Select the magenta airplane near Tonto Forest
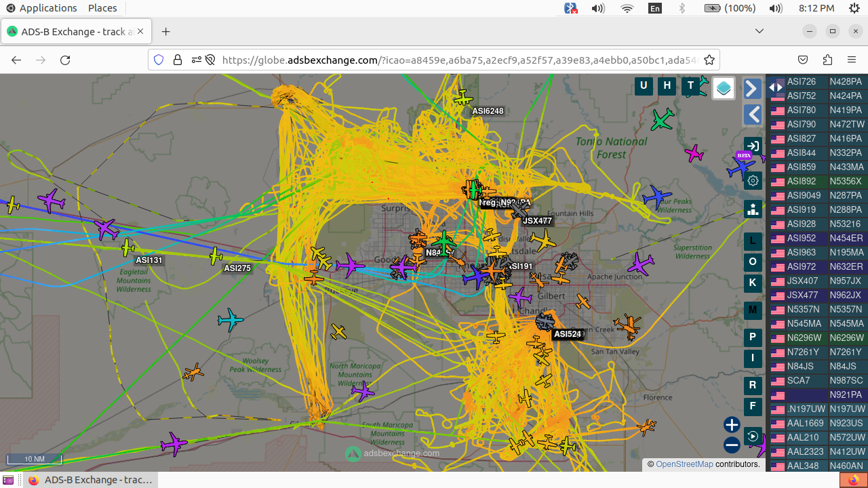 [x=693, y=153]
